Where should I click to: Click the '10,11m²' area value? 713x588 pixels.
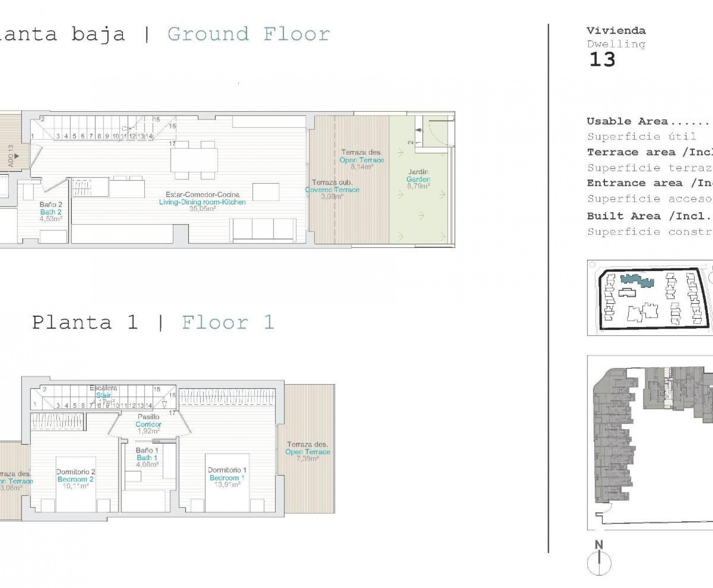point(76,486)
